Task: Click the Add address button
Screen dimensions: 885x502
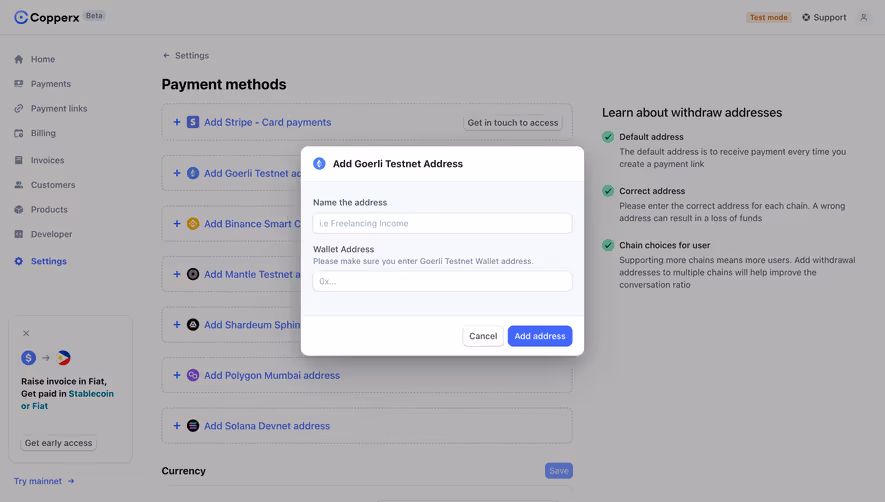Action: [540, 336]
